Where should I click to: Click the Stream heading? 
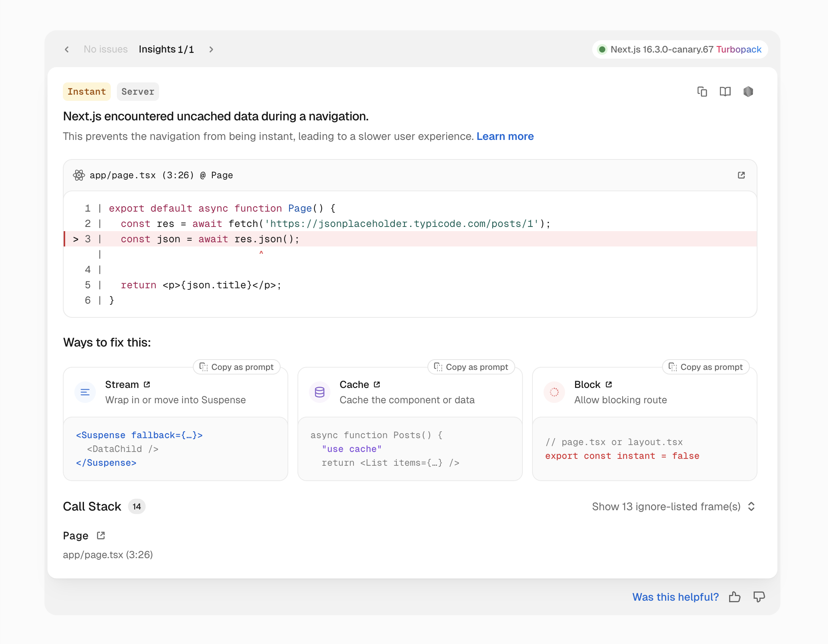122,384
